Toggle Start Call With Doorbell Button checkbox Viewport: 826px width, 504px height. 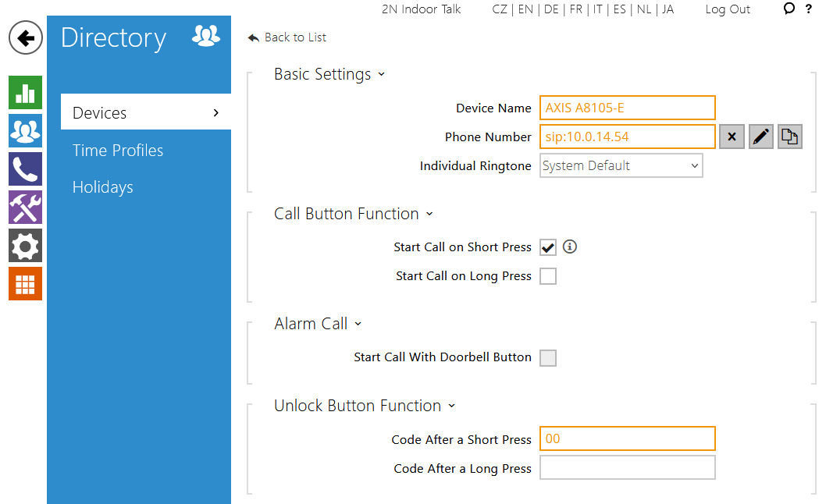(x=548, y=357)
